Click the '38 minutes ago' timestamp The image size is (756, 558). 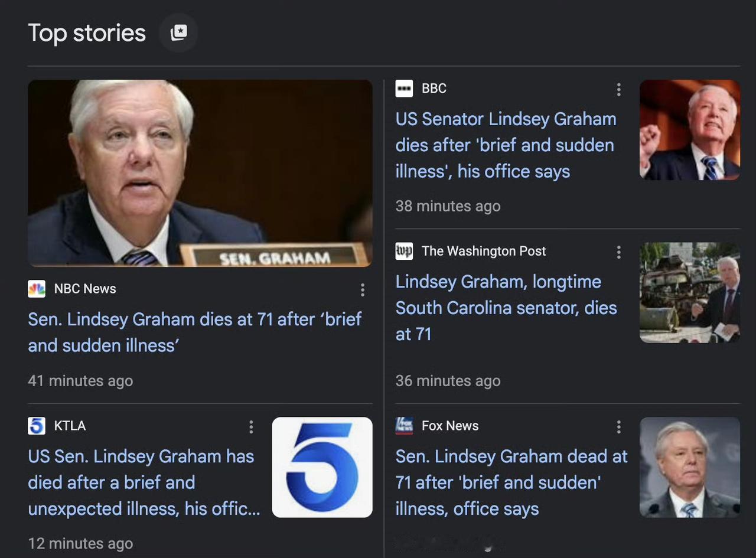tap(448, 206)
